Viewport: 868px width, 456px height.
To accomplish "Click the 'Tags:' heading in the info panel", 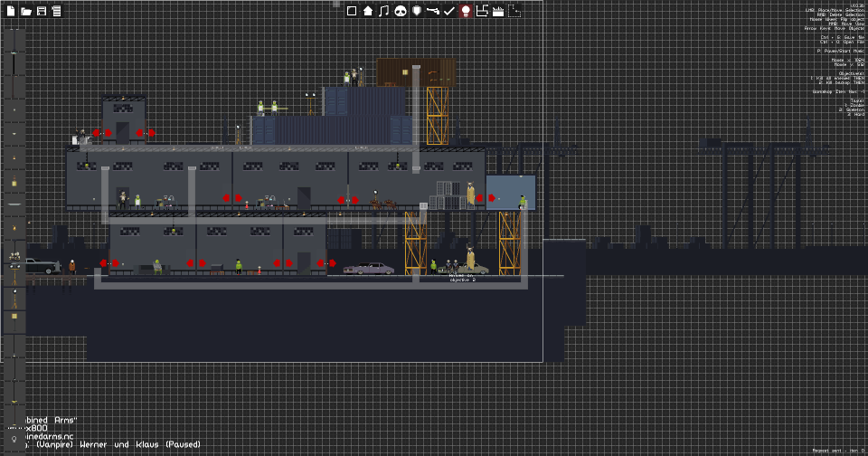I will tap(857, 100).
